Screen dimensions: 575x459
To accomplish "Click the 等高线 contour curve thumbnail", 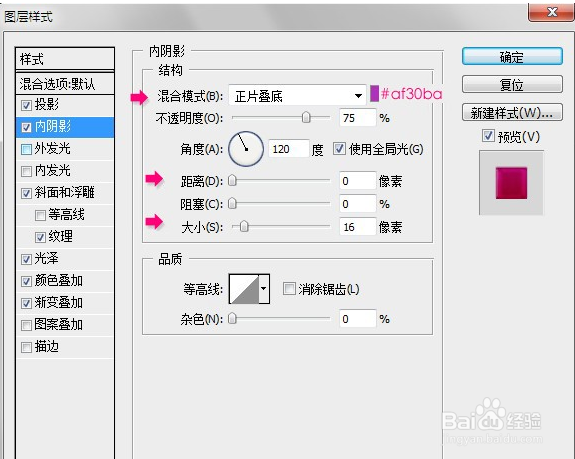I will coord(244,289).
